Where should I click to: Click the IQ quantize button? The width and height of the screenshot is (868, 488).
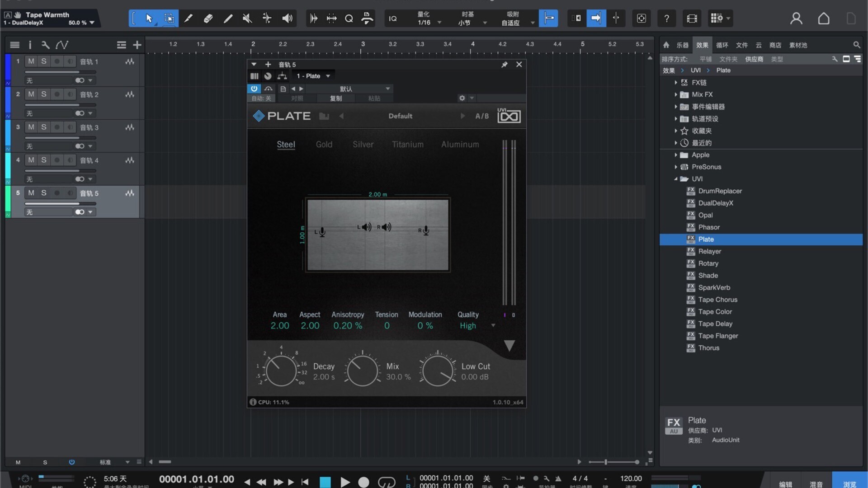pos(393,19)
